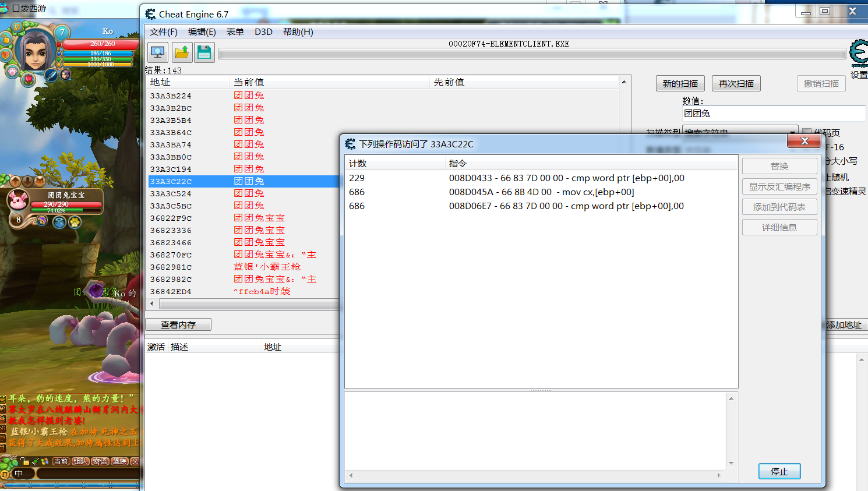Click the 计数 column header in the dialog
The width and height of the screenshot is (868, 491).
(396, 163)
